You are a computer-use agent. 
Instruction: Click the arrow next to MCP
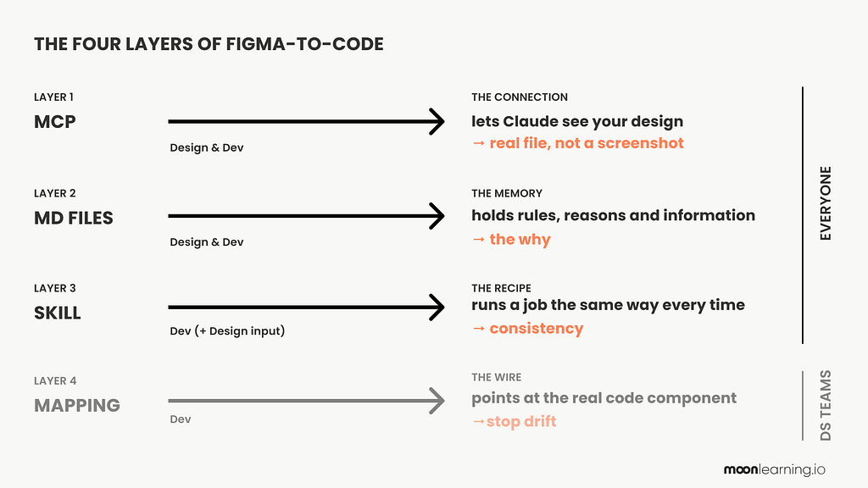click(x=306, y=121)
